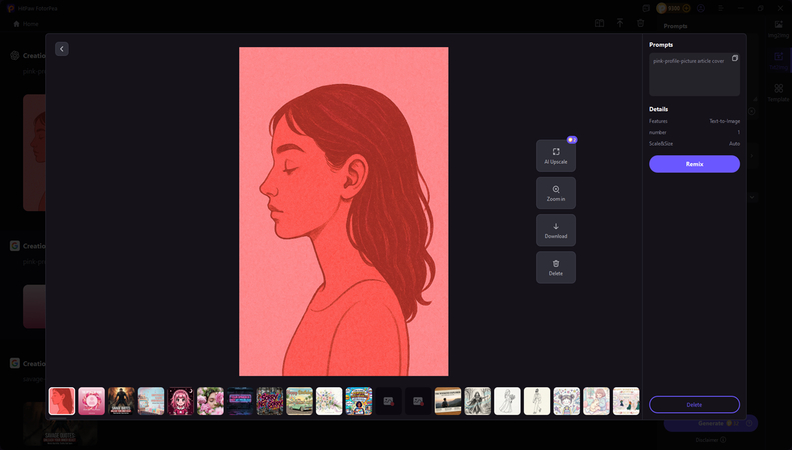Click the AI Upscale button
Screen dimensions: 792x450
coord(555,155)
